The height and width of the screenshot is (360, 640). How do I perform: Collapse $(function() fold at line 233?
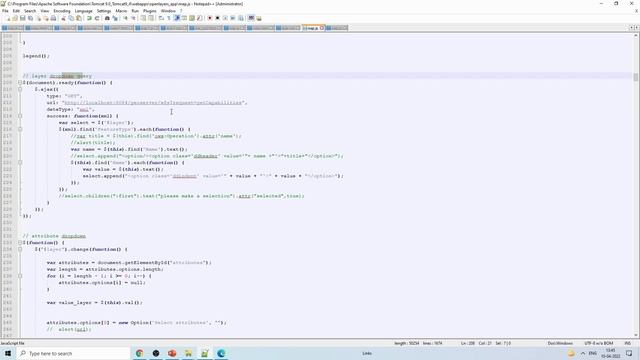point(20,242)
